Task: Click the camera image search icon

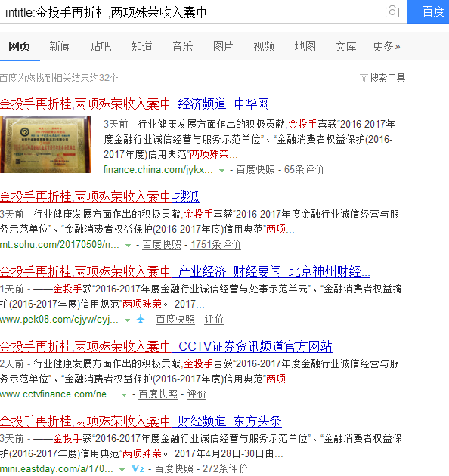Action: [392, 12]
